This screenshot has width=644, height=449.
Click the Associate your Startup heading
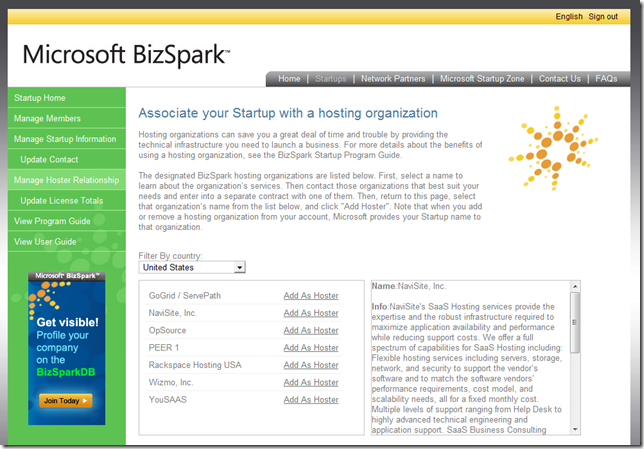[x=288, y=113]
